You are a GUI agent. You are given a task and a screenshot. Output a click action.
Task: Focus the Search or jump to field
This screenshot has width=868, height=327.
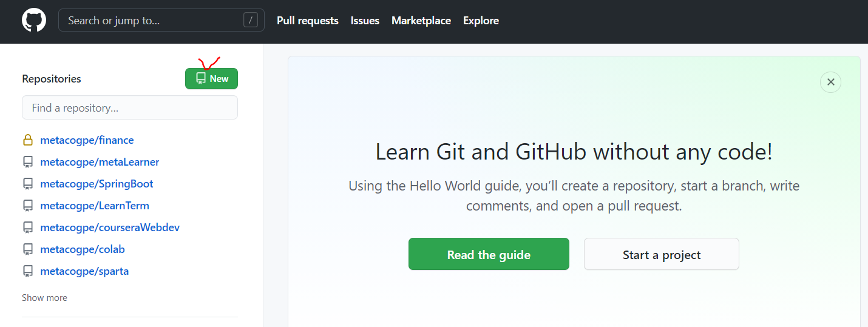pyautogui.click(x=161, y=20)
